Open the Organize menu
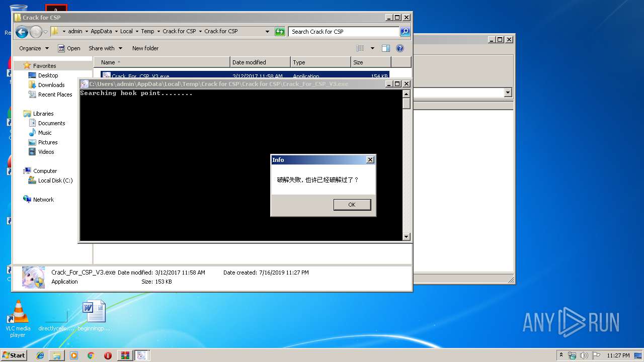 coord(34,48)
